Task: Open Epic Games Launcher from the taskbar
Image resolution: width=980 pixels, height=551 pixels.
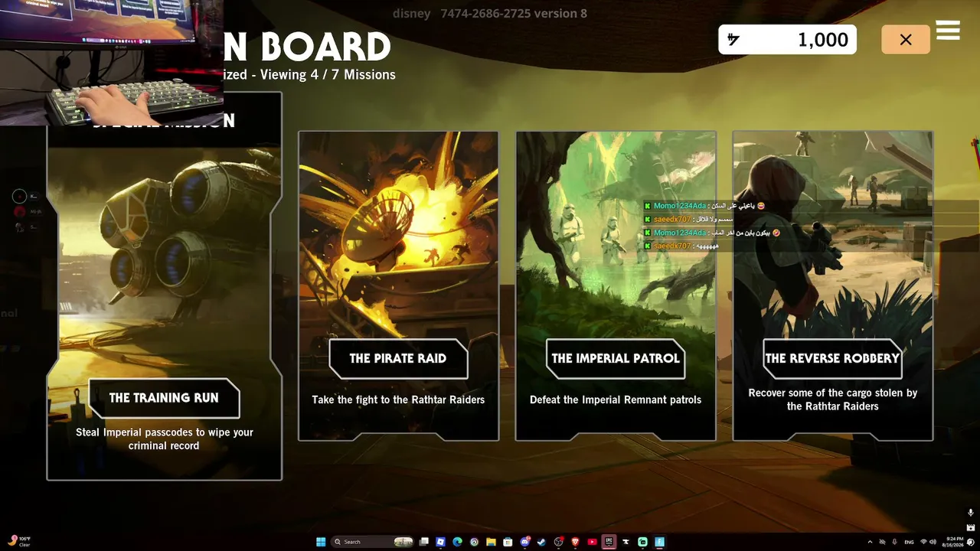Action: 609,542
